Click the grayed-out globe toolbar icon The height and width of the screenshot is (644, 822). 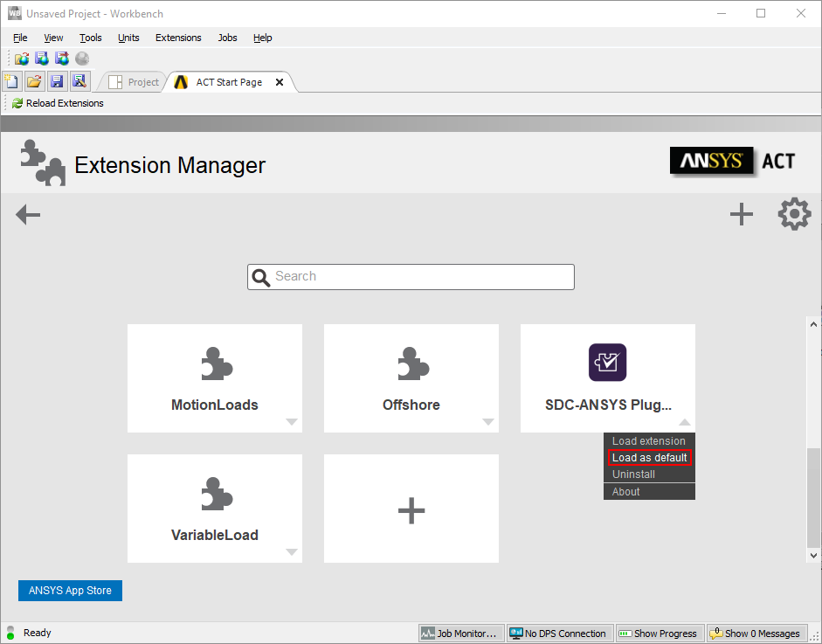tap(82, 59)
